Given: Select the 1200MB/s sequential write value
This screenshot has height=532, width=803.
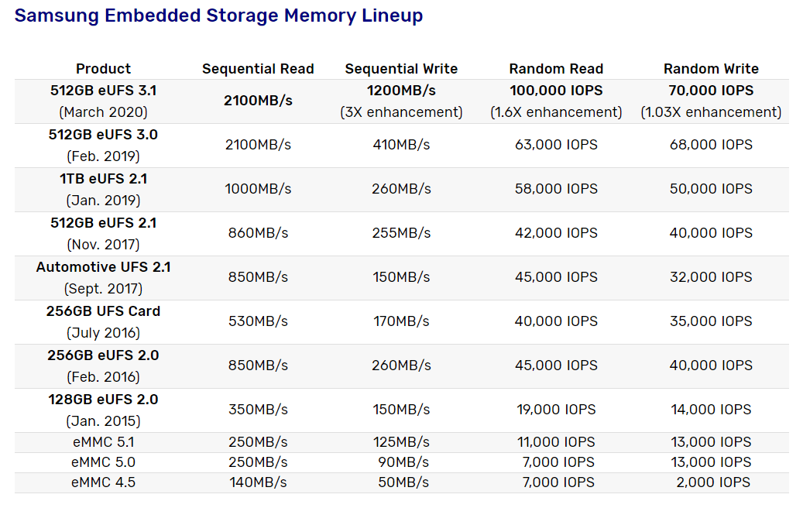Looking at the screenshot, I should 401,91.
